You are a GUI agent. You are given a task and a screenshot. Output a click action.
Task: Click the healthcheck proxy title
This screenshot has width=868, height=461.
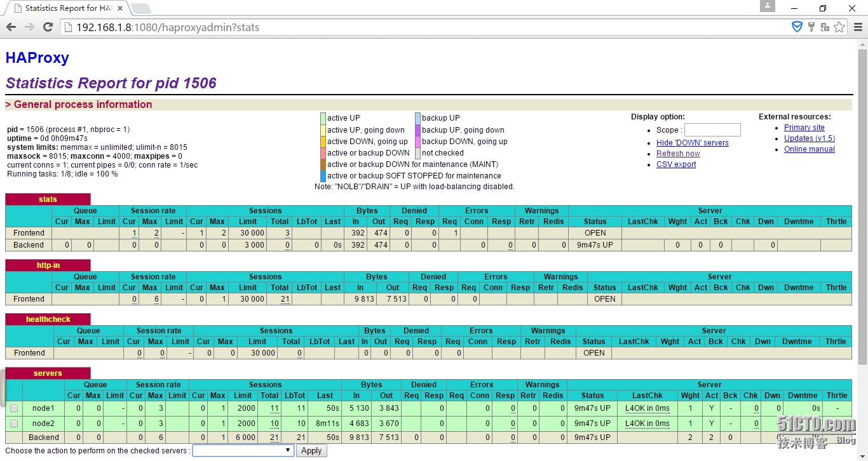coord(48,319)
